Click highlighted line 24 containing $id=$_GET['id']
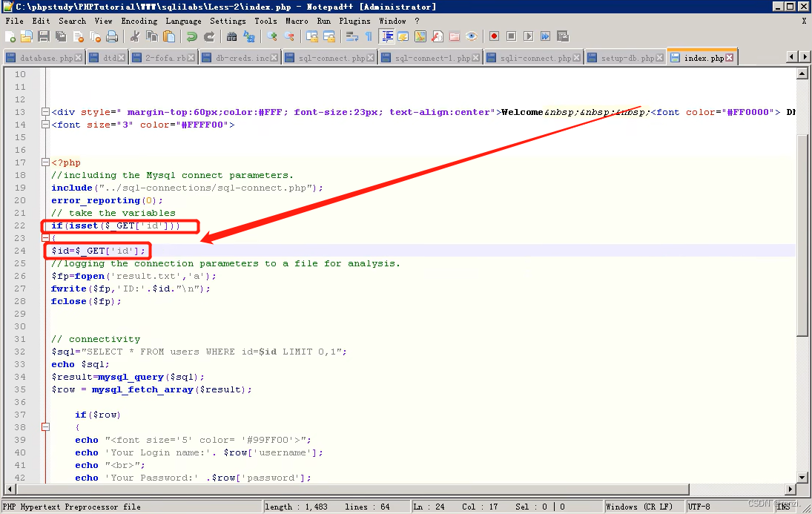 pyautogui.click(x=96, y=250)
